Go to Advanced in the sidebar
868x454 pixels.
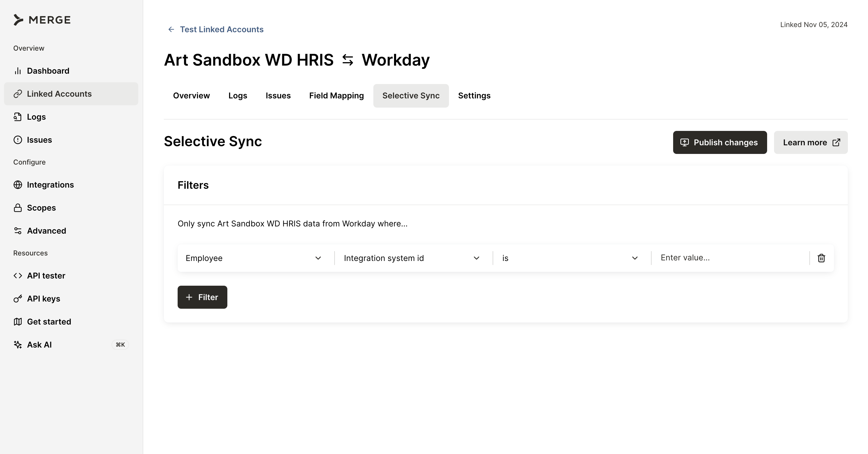(x=46, y=231)
